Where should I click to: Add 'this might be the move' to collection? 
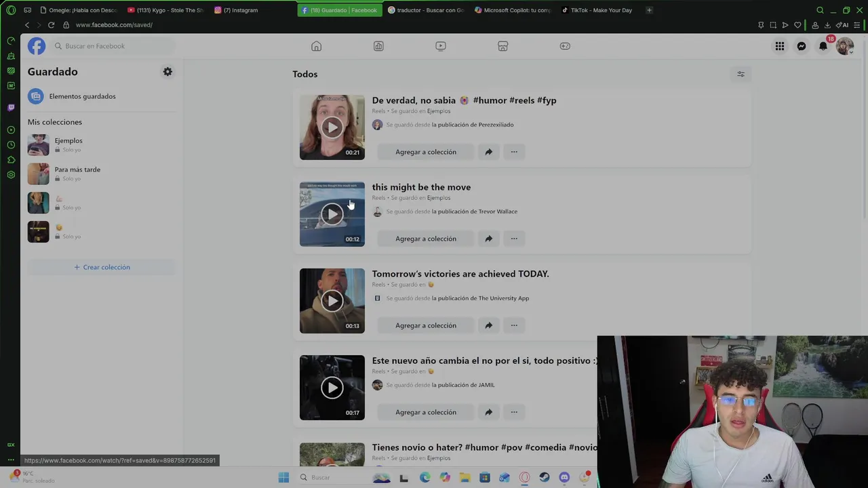[x=426, y=239]
